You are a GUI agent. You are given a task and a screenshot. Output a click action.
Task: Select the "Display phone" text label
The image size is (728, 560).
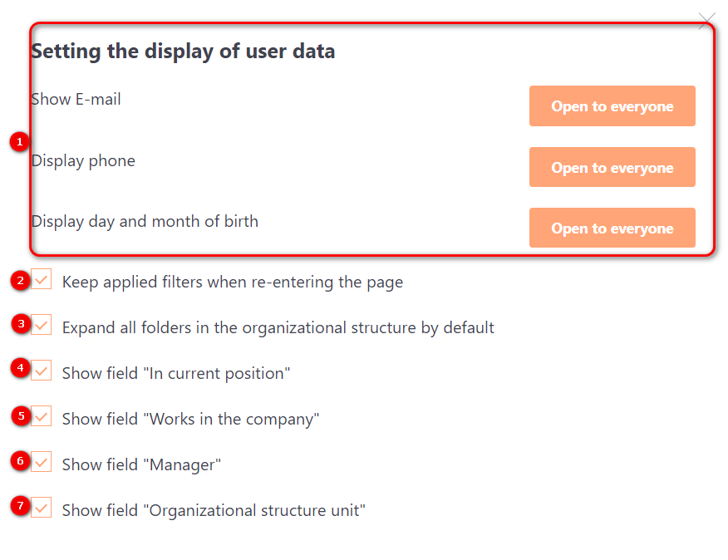click(83, 160)
